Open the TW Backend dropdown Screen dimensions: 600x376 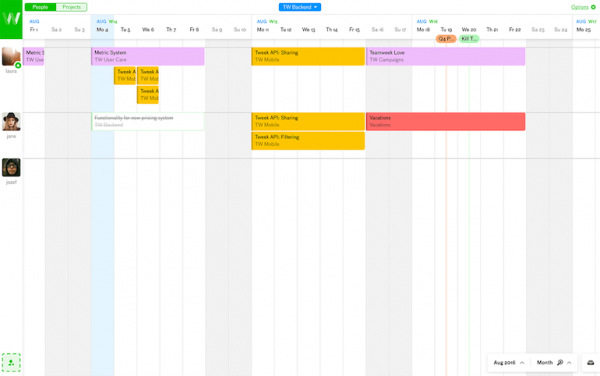pos(300,7)
